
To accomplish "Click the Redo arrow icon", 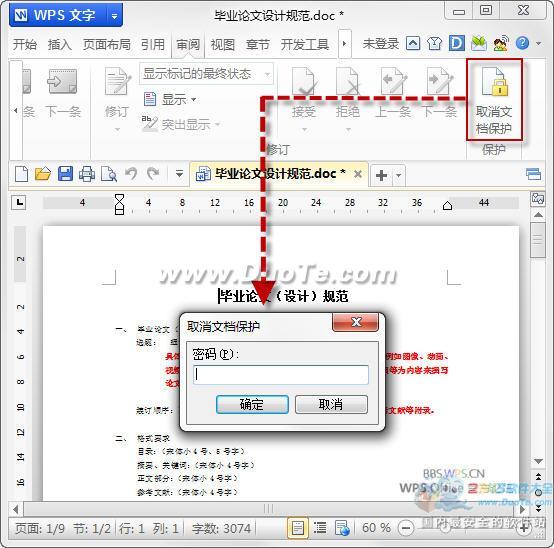I will 153,173.
